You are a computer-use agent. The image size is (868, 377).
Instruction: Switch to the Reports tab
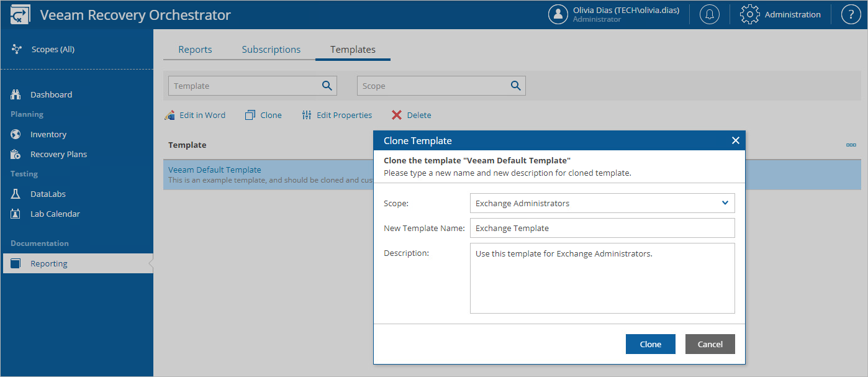pos(195,49)
